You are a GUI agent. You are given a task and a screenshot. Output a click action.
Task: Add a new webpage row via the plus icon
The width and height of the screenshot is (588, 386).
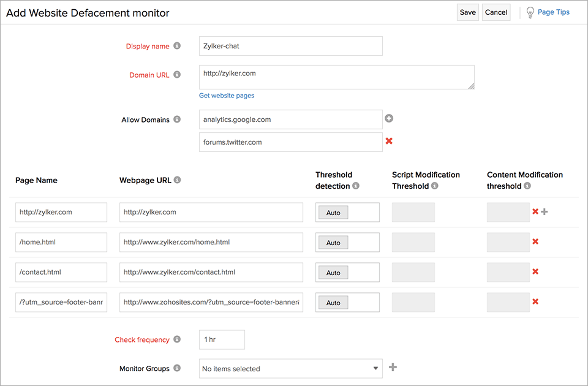[x=543, y=211]
